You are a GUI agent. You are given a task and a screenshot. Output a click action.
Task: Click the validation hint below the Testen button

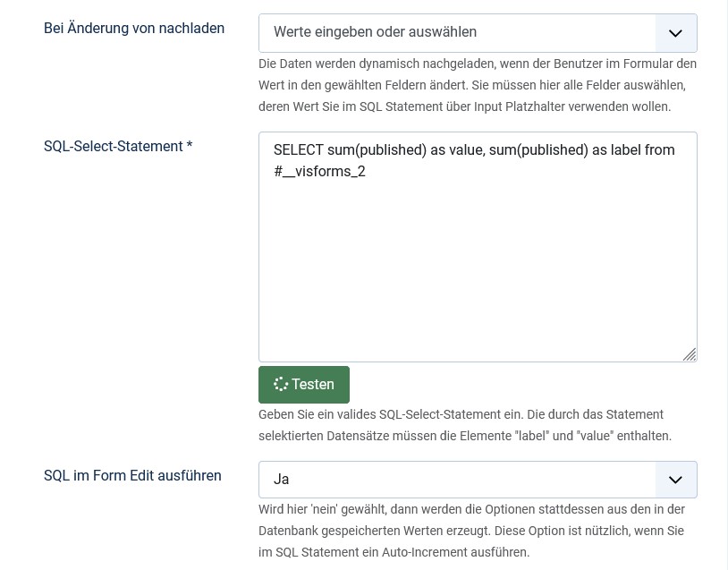pos(465,425)
